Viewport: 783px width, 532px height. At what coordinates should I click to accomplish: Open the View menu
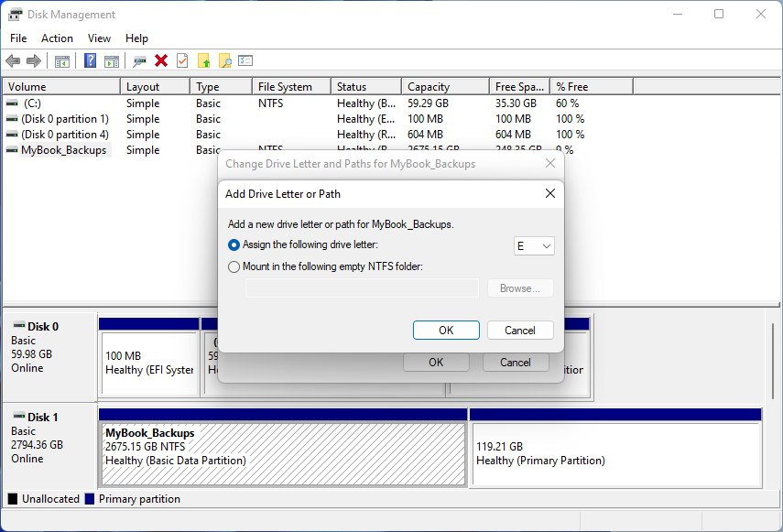(x=99, y=38)
